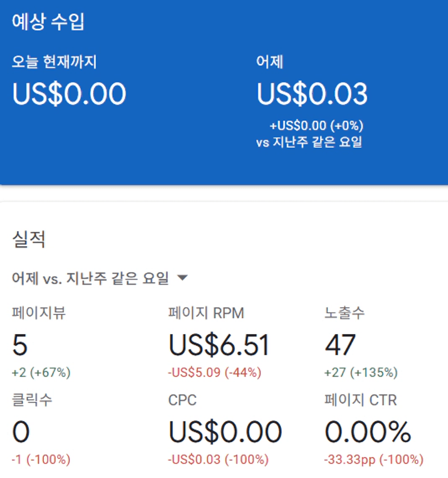Click the -US$5.09 (-44%) RPM change
Viewport: 448px width, 478px height.
(215, 372)
